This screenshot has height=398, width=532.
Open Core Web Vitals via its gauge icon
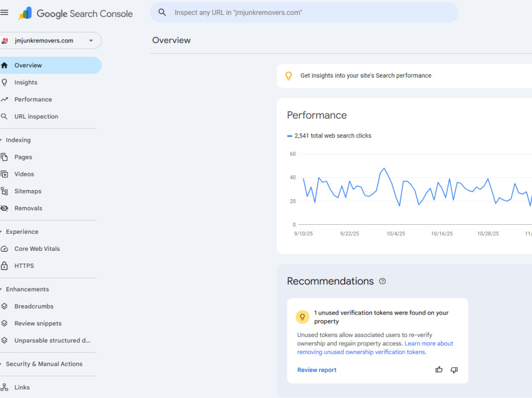pos(4,249)
